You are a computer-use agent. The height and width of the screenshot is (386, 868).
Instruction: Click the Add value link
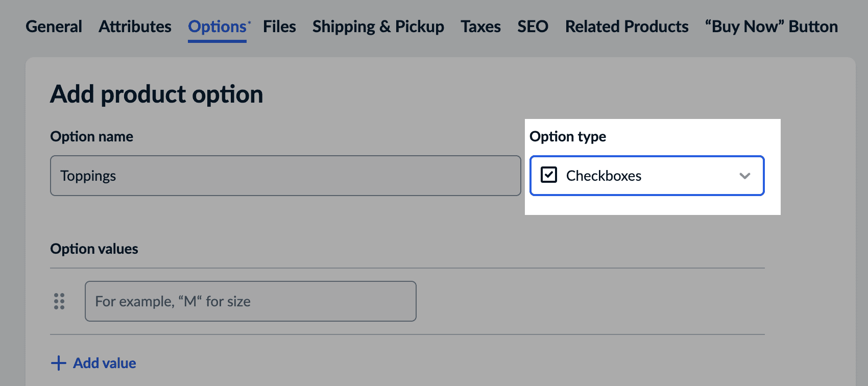point(104,363)
